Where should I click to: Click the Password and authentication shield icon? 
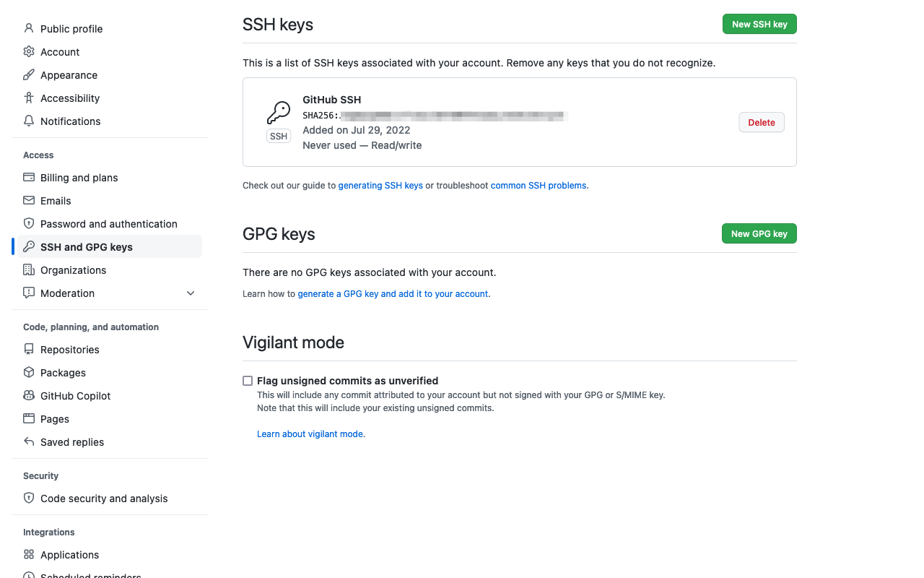[29, 223]
